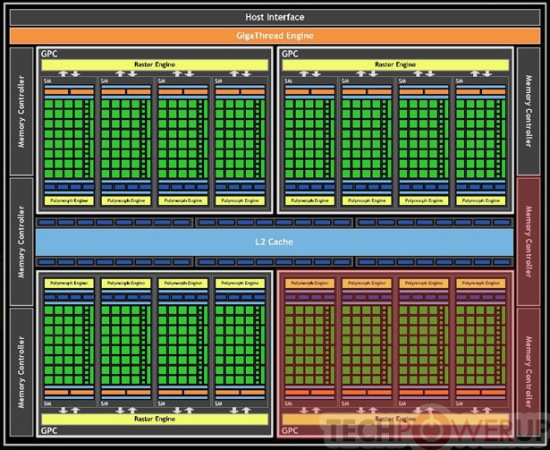
Task: Select first Polymorph Engine in bottom-left GPC
Action: tap(69, 283)
